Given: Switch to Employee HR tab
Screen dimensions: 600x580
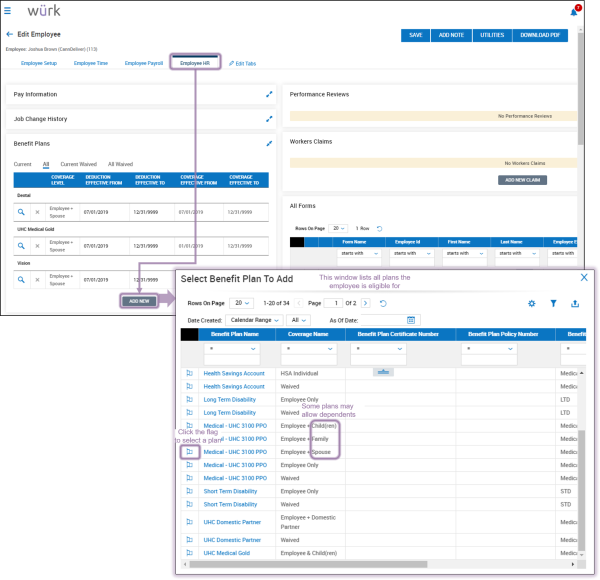Looking at the screenshot, I should [195, 63].
